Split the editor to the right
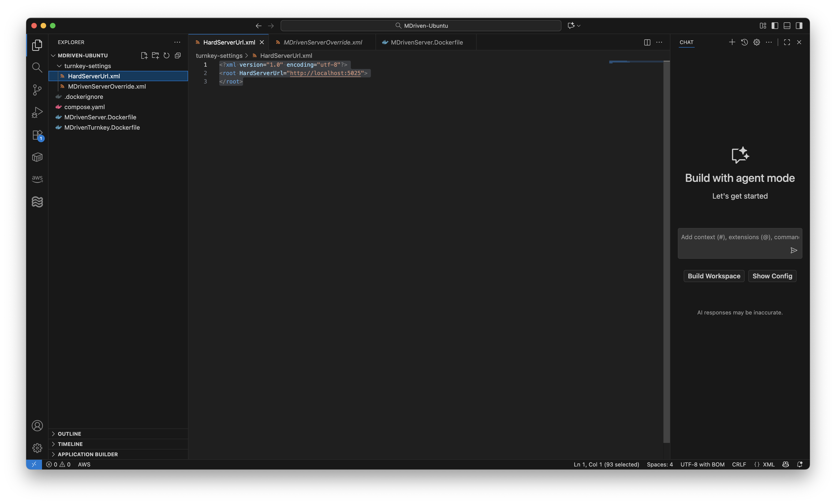Viewport: 836px width, 504px height. point(647,42)
